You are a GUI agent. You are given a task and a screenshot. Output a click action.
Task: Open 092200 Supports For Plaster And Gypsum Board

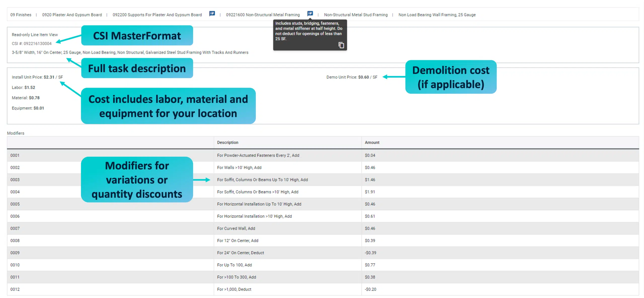157,15
